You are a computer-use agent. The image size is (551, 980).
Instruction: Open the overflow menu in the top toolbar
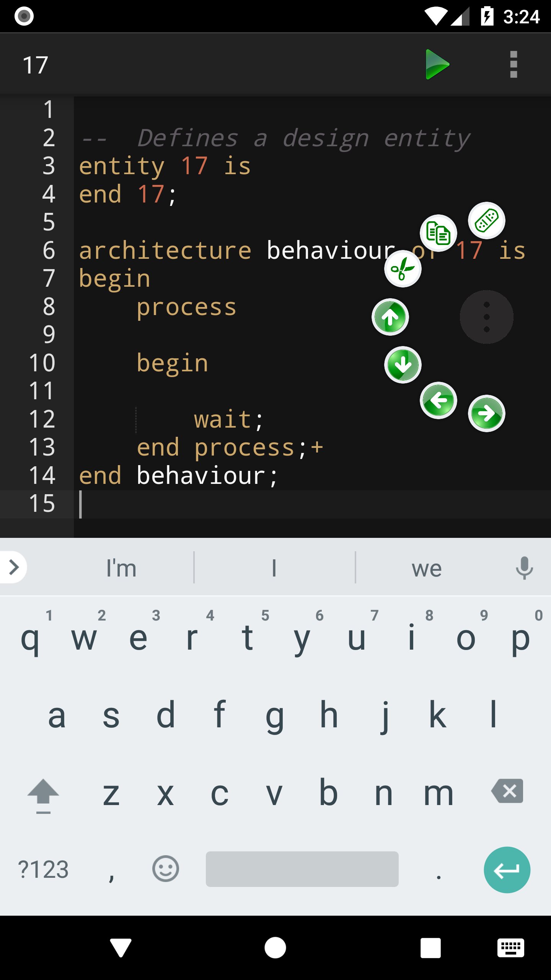point(514,64)
